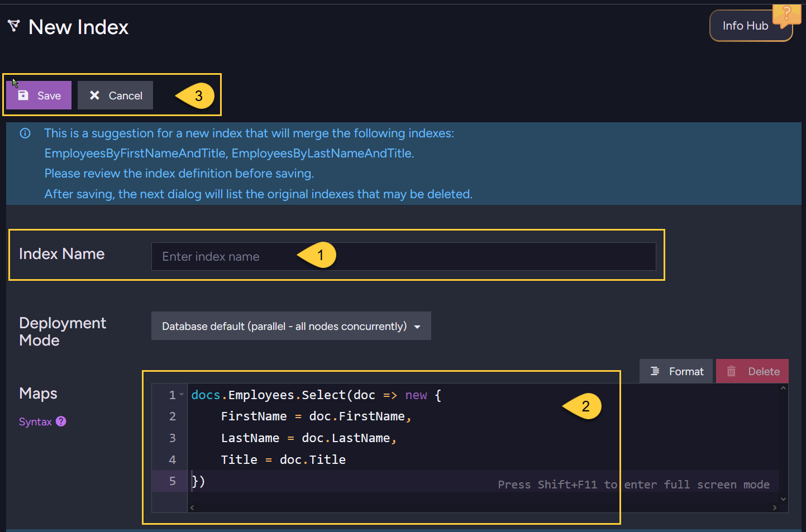Click the horizontal scrollbar left arrow
The image size is (806, 532).
pyautogui.click(x=192, y=507)
